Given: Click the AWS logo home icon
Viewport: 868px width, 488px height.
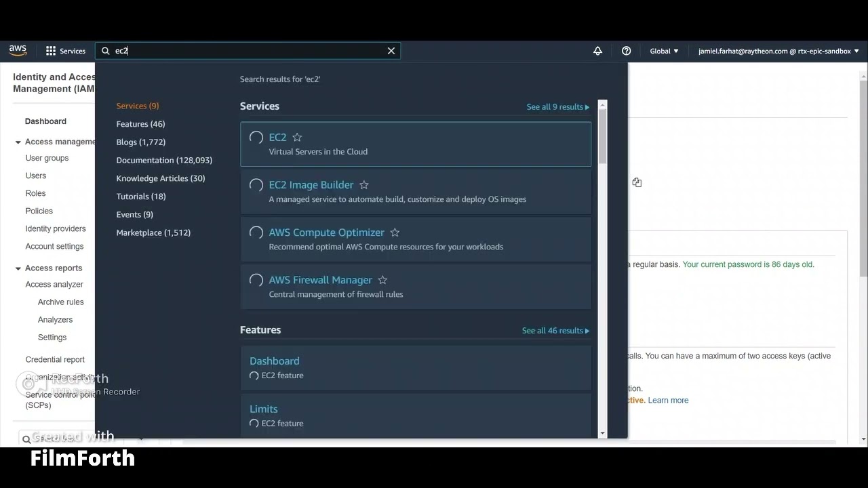Looking at the screenshot, I should click(18, 51).
